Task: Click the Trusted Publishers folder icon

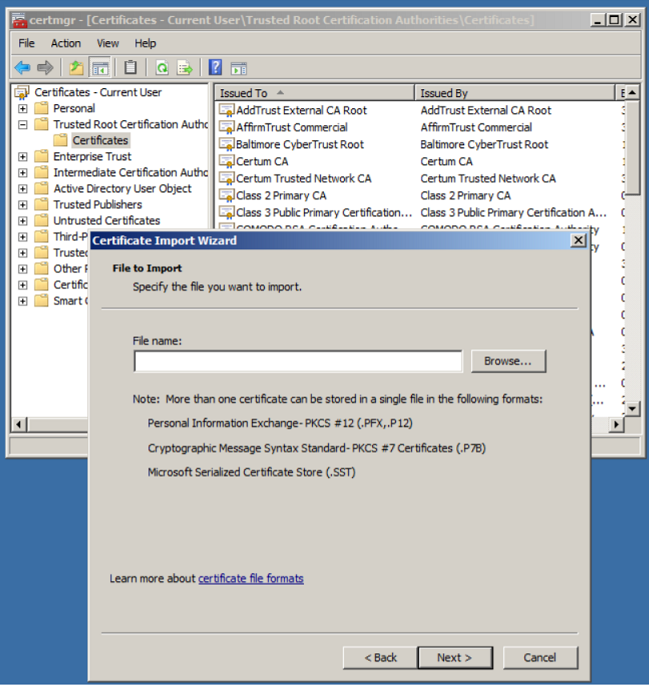Action: pyautogui.click(x=42, y=204)
